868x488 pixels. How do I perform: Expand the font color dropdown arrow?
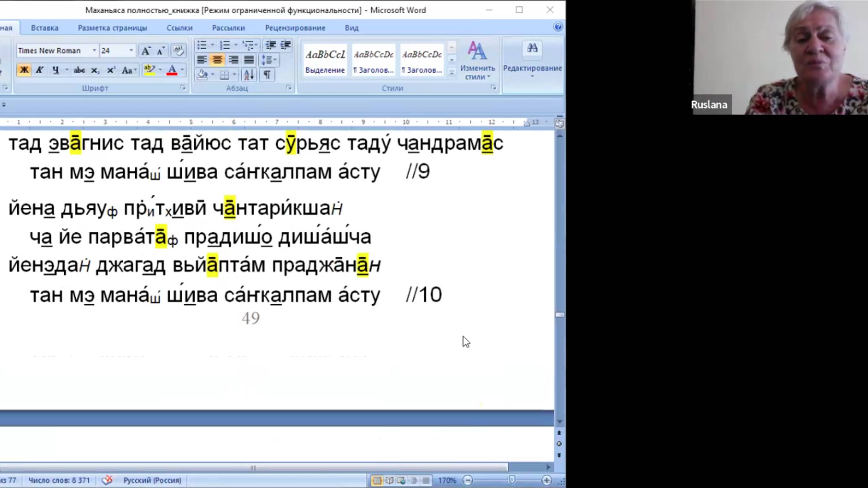pos(182,70)
